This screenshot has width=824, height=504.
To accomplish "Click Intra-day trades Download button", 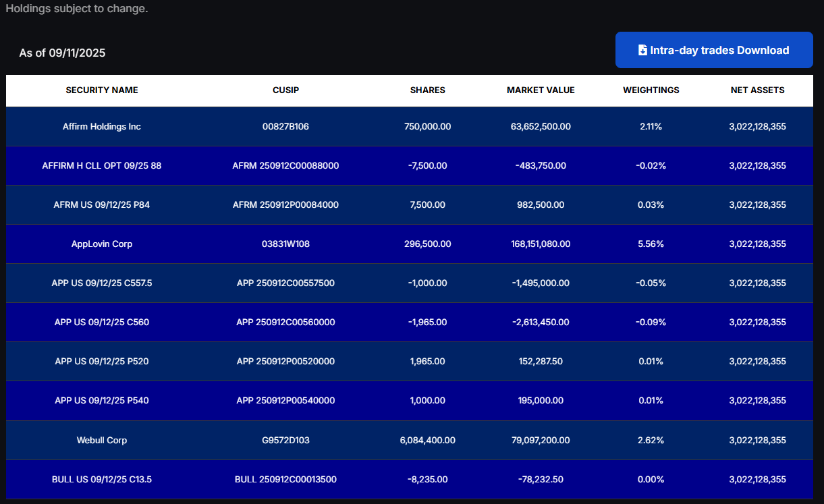I will pos(714,50).
